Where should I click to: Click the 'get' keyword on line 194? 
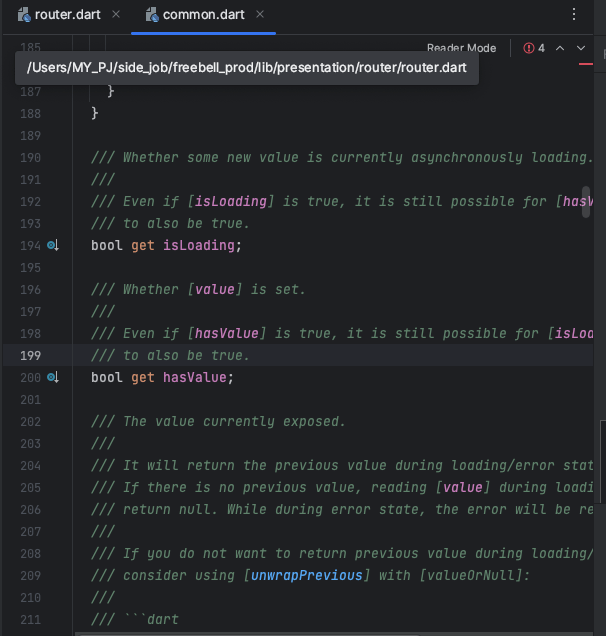pyautogui.click(x=143, y=245)
